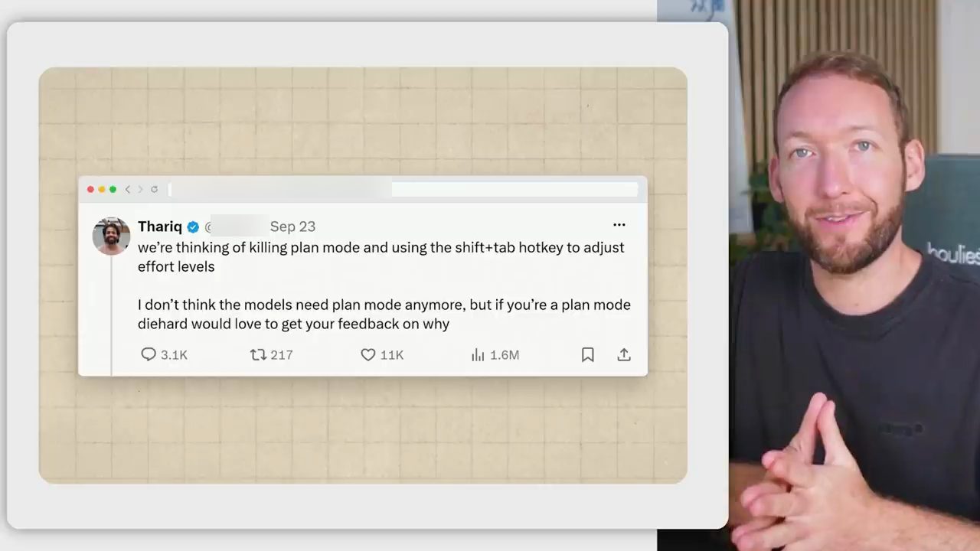Open Thariq's profile picture avatar

[x=111, y=236]
